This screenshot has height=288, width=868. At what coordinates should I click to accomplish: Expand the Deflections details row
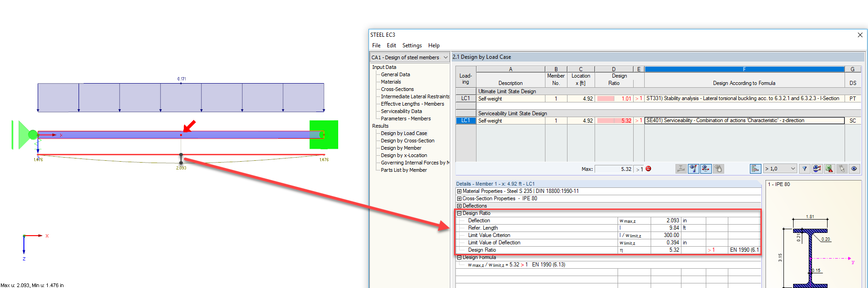(x=459, y=206)
